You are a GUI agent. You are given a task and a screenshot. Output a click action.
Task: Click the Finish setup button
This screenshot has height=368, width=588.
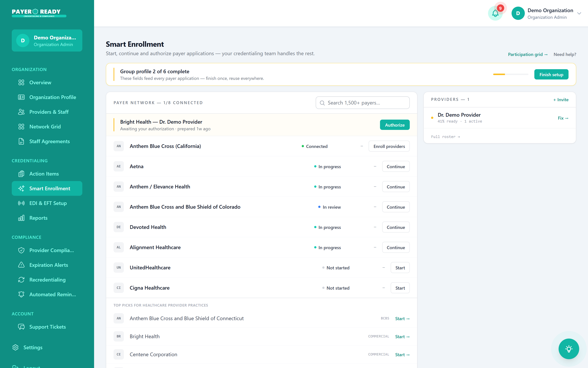[x=551, y=75]
